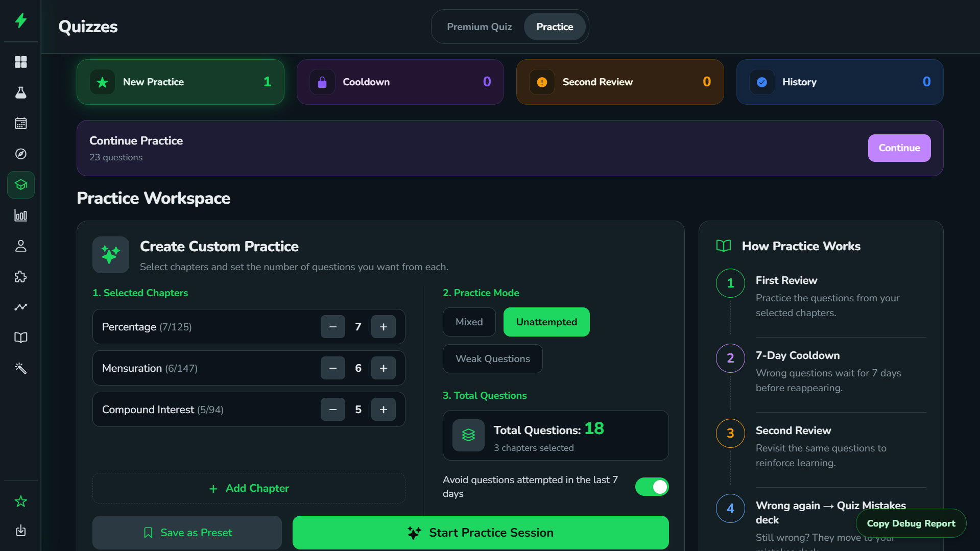
Task: Click step 2 7-Day Cooldown circle
Action: point(730,358)
